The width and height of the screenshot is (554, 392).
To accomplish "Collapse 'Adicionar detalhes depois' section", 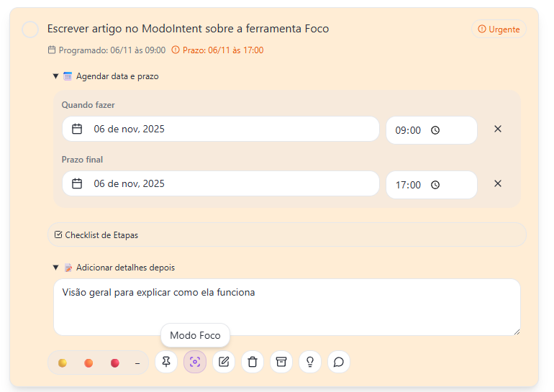I will pyautogui.click(x=56, y=268).
